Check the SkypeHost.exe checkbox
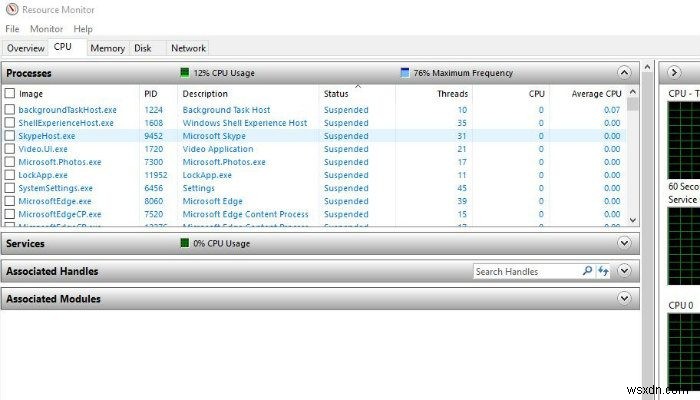The height and width of the screenshot is (400, 700). pyautogui.click(x=10, y=135)
